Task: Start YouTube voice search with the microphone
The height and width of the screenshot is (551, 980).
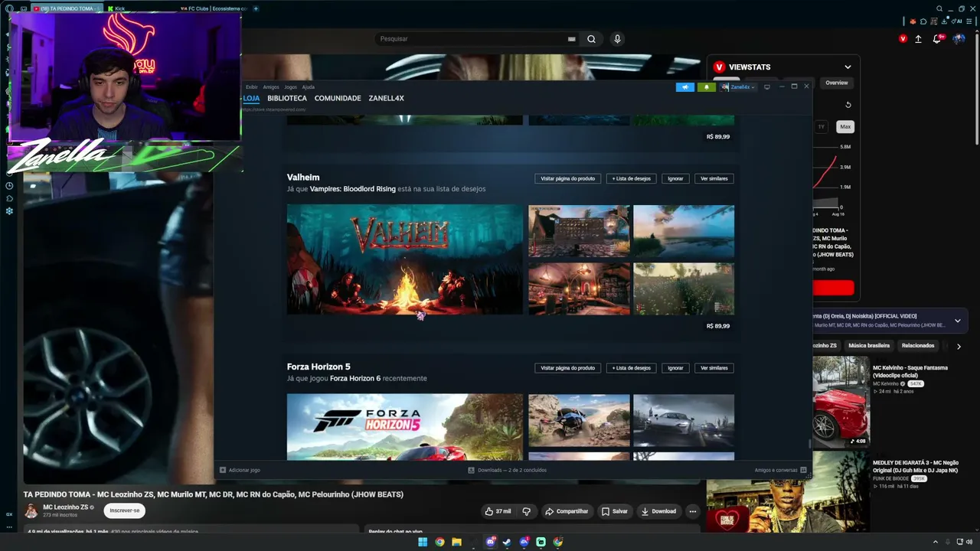Action: coord(617,39)
